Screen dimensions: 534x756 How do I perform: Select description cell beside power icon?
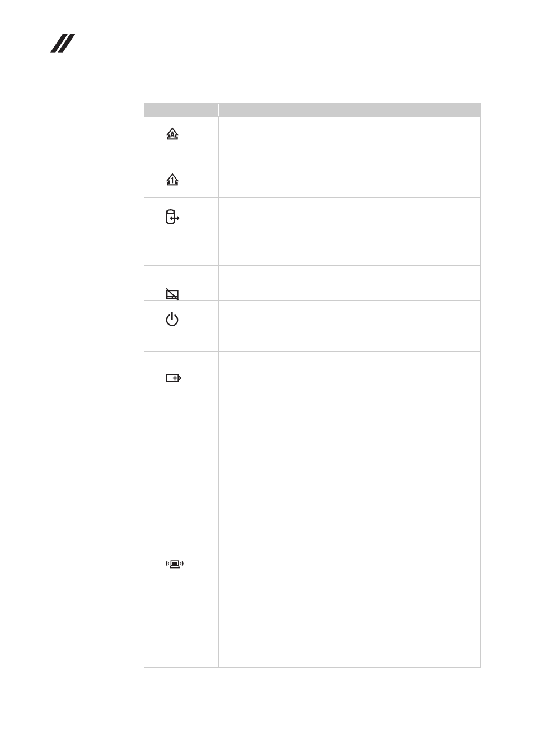tap(349, 326)
